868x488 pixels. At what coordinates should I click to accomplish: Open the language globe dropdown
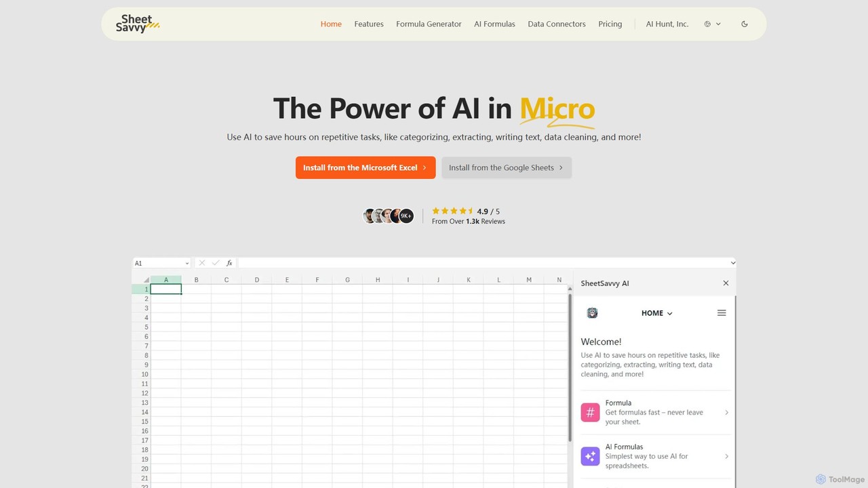pyautogui.click(x=712, y=24)
